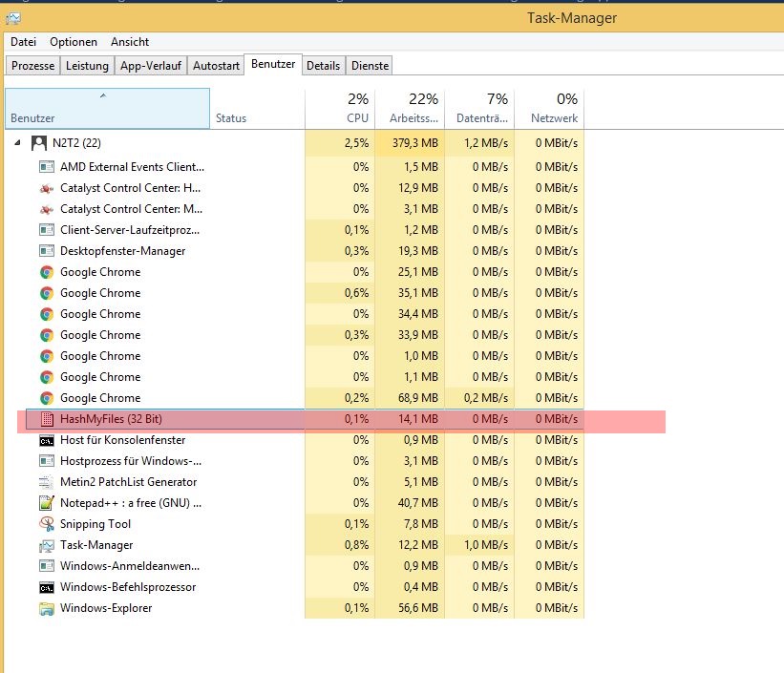Sort by the Arbeitss... memory column header

410,109
